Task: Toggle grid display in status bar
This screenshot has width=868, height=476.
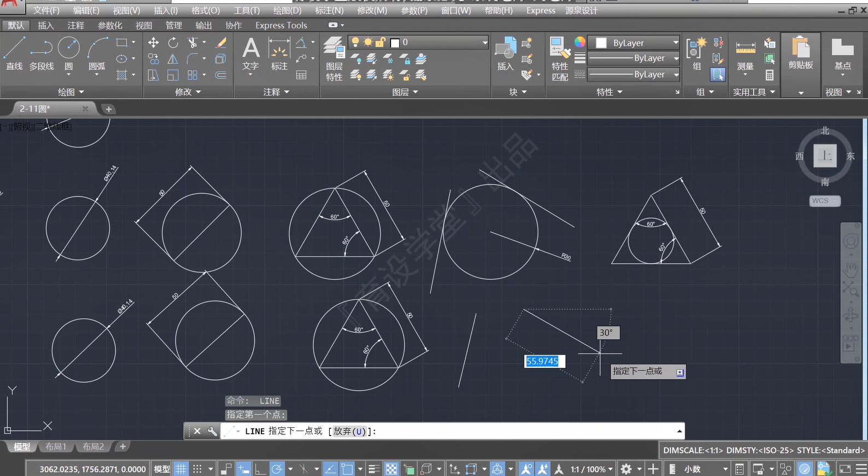Action: click(181, 469)
